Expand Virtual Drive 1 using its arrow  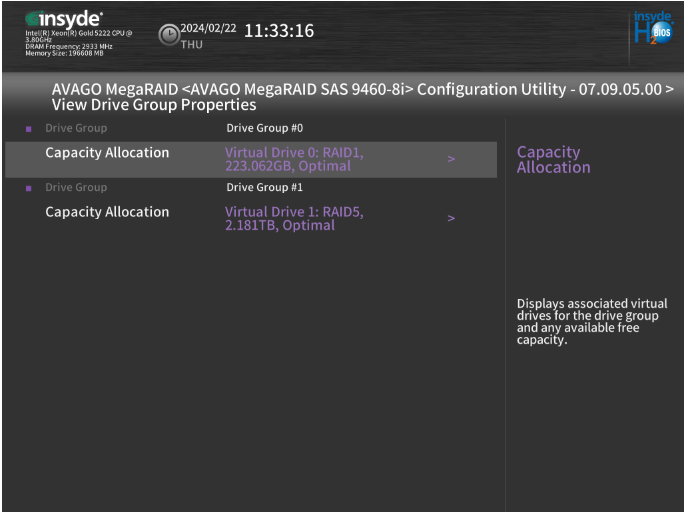point(451,219)
